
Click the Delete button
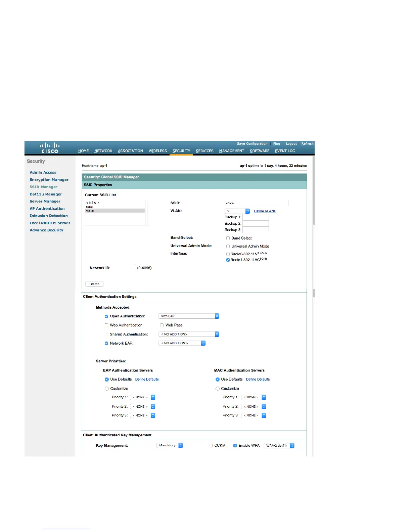click(x=94, y=284)
